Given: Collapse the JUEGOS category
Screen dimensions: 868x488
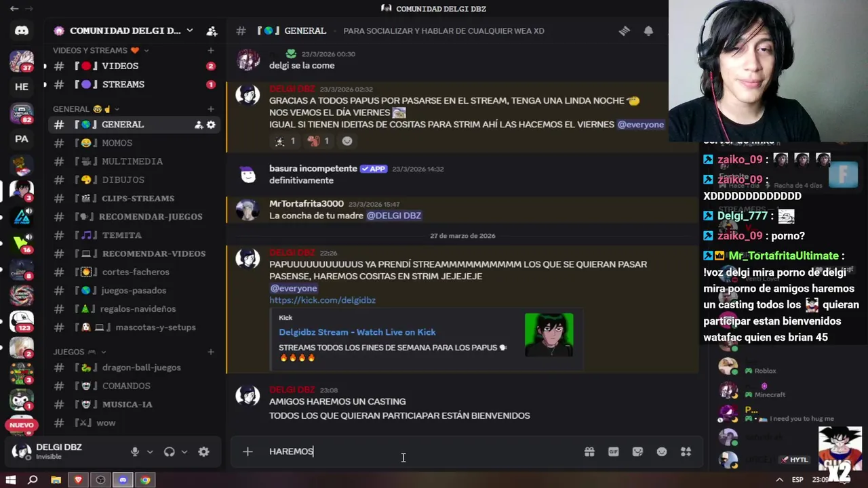Looking at the screenshot, I should [x=75, y=352].
